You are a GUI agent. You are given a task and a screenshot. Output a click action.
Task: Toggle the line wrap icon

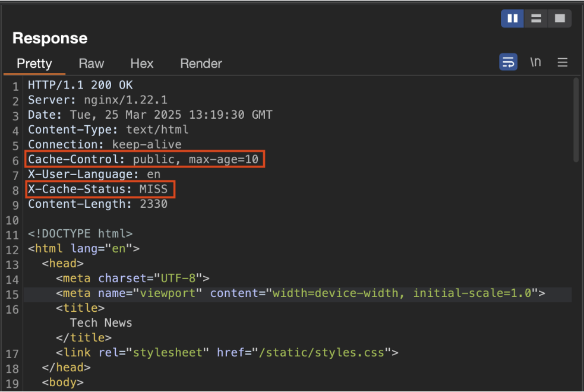pos(508,62)
